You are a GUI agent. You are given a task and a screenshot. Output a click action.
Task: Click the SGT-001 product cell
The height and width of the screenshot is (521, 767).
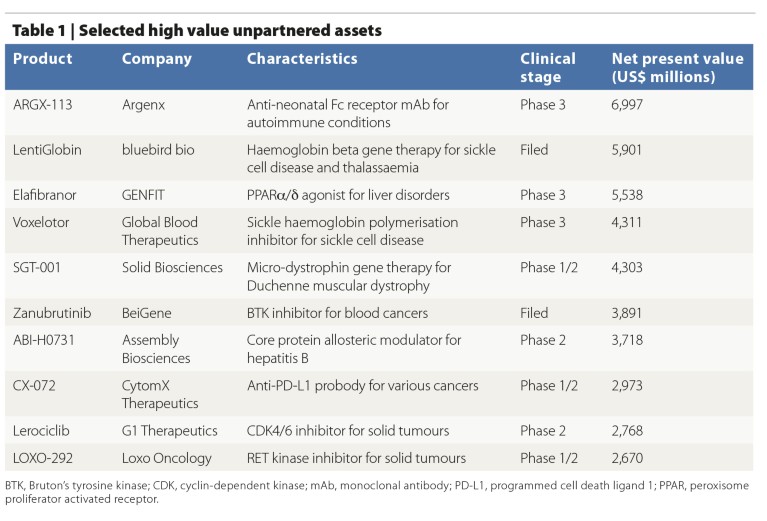coord(39,268)
